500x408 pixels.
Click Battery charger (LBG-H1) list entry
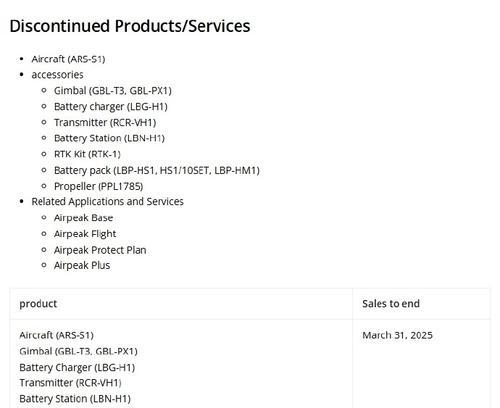(x=111, y=107)
